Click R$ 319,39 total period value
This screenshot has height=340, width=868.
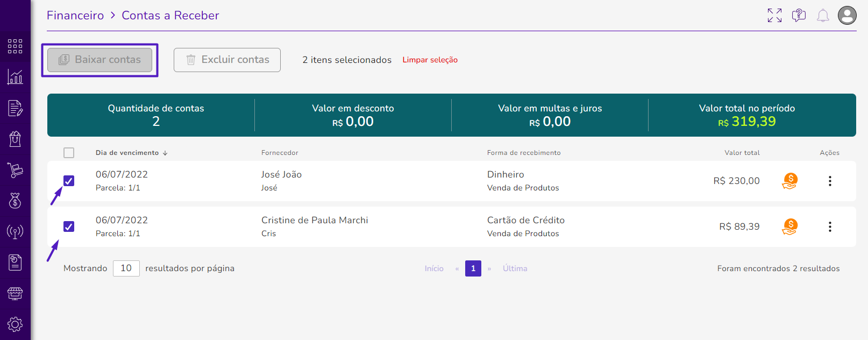(x=747, y=122)
